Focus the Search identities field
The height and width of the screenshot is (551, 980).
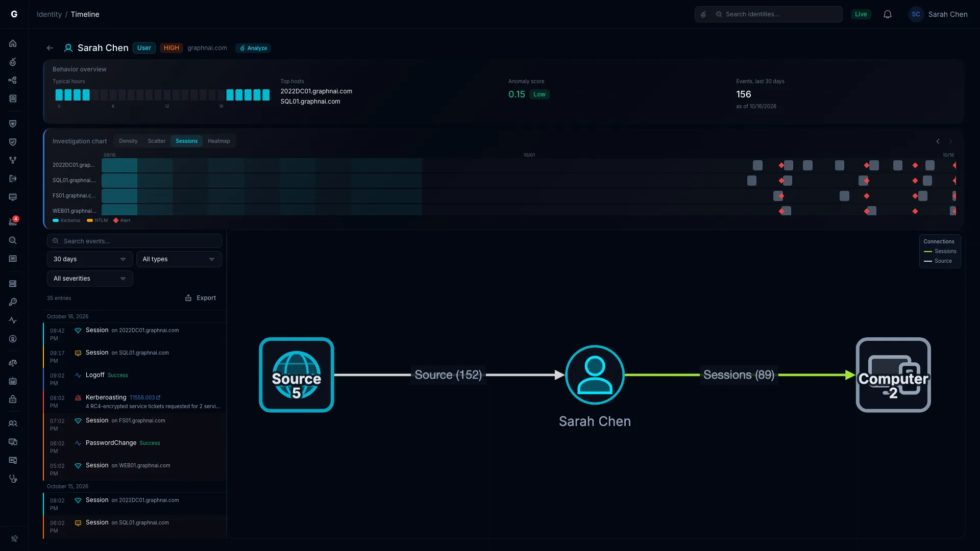pos(768,14)
